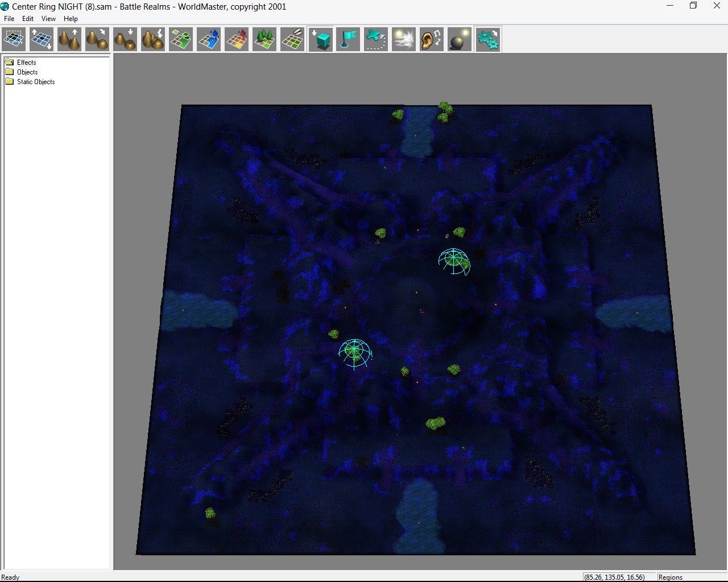The image size is (728, 582).
Task: Open the Help menu
Action: [x=71, y=19]
